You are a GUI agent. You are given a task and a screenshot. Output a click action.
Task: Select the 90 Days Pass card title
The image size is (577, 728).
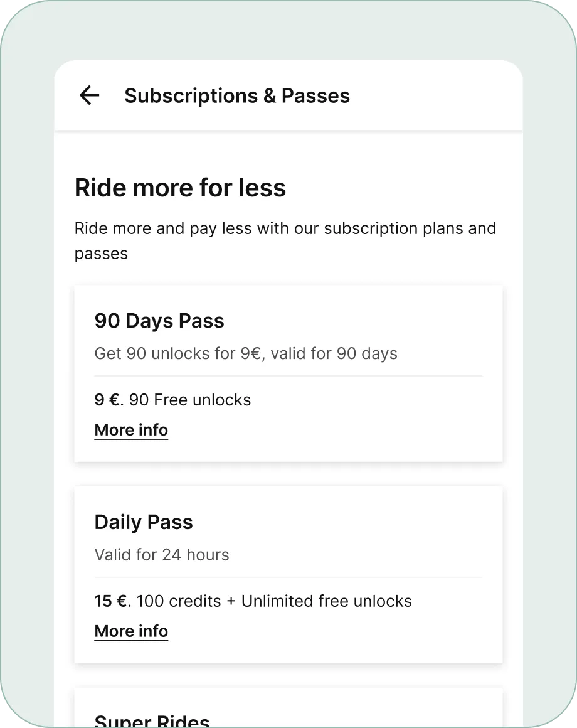click(159, 321)
